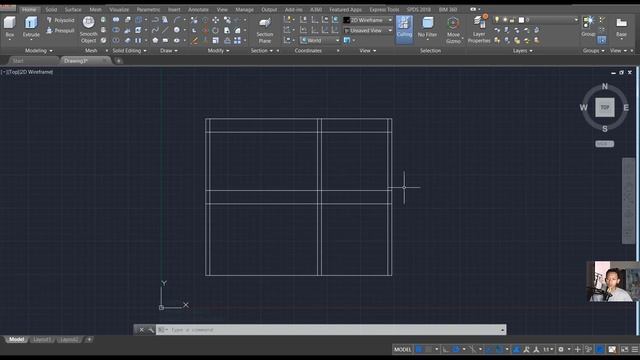Open the visual style 2D Wireframe dropdown
640x360 pixels.
tap(368, 20)
